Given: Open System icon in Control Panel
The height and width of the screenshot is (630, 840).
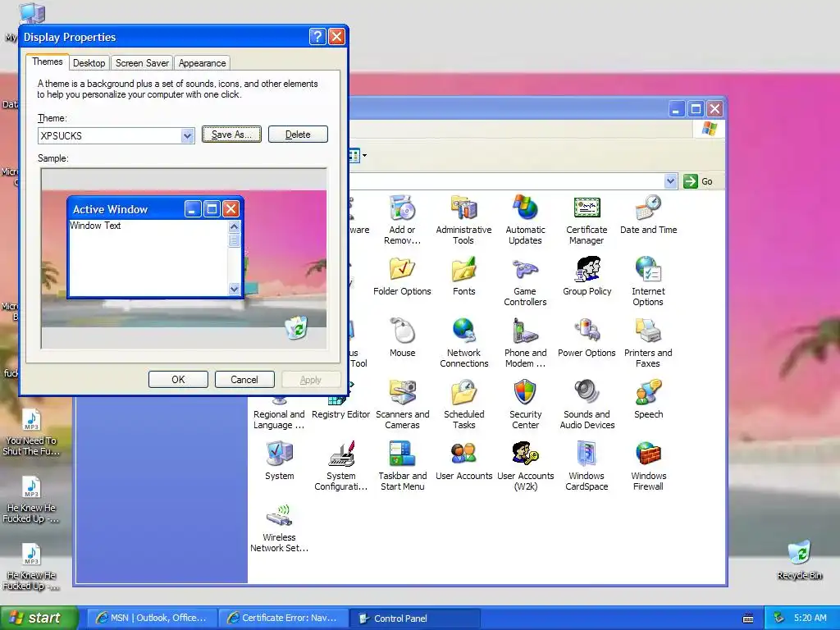Looking at the screenshot, I should [x=279, y=461].
